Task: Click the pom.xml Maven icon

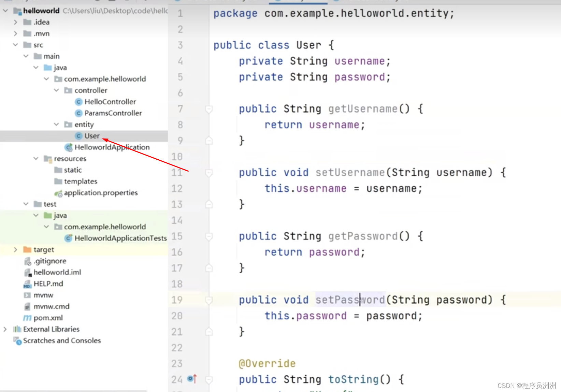Action: [x=27, y=318]
